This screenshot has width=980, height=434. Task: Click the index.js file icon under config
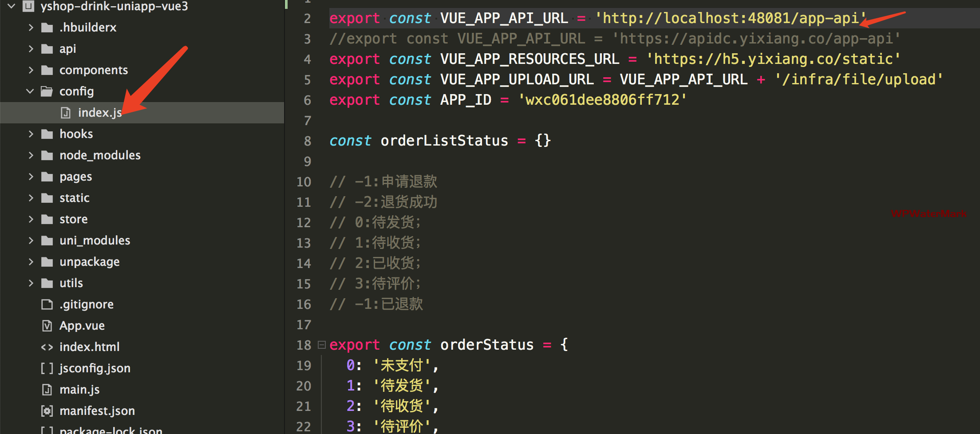pos(66,113)
